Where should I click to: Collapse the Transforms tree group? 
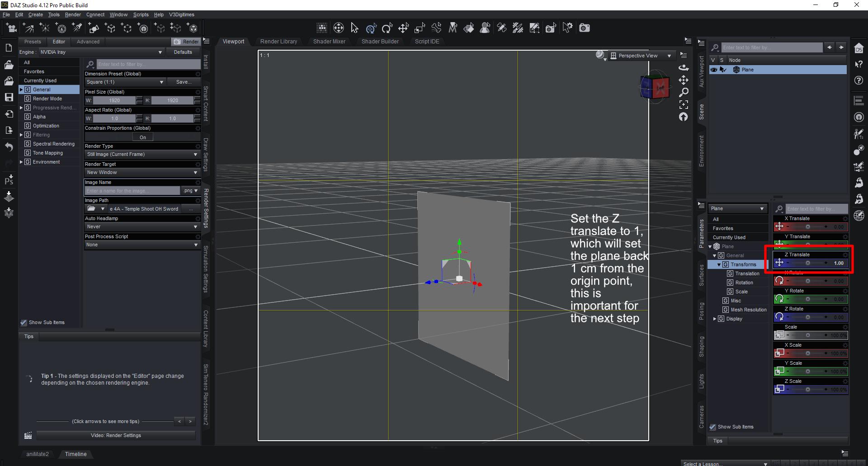tap(719, 265)
